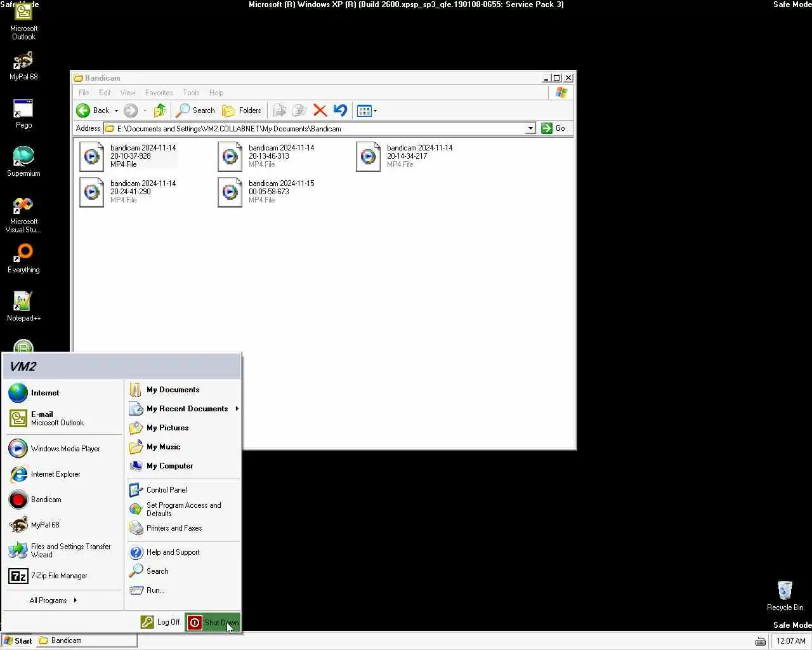Expand the Address bar dropdown
Image resolution: width=812 pixels, height=650 pixels.
530,128
